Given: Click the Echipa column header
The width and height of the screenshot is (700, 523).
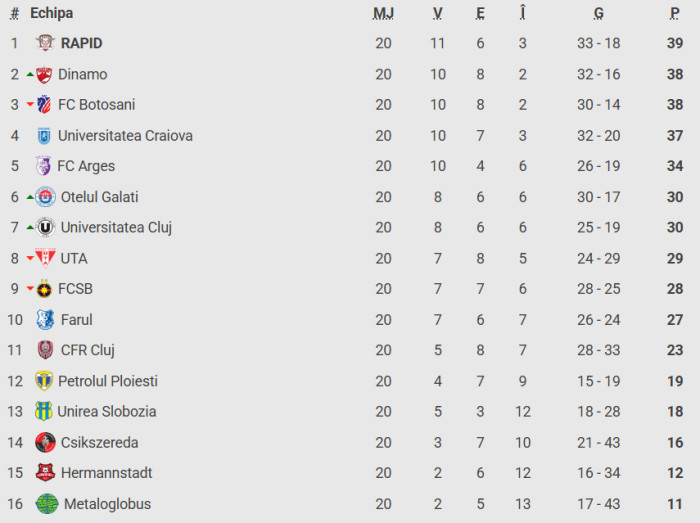Looking at the screenshot, I should click(52, 13).
